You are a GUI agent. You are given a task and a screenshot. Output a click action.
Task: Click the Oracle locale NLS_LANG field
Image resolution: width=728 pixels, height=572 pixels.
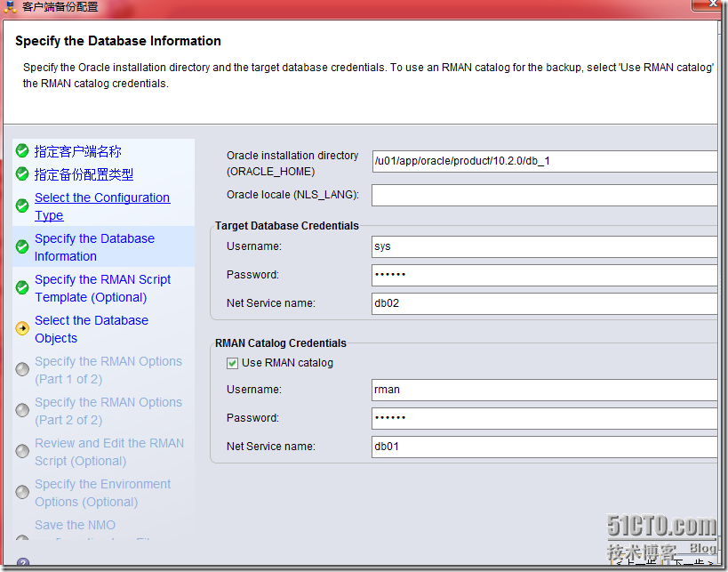point(545,195)
